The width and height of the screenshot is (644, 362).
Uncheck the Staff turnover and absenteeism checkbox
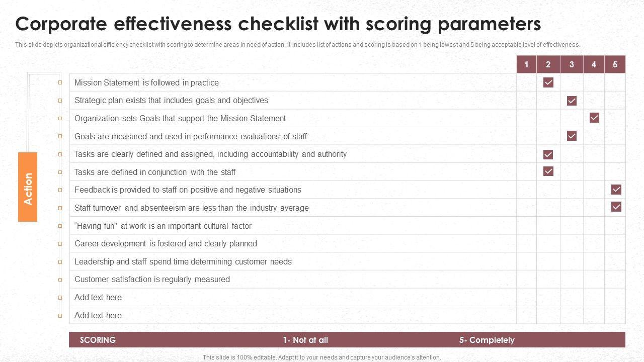tap(616, 207)
